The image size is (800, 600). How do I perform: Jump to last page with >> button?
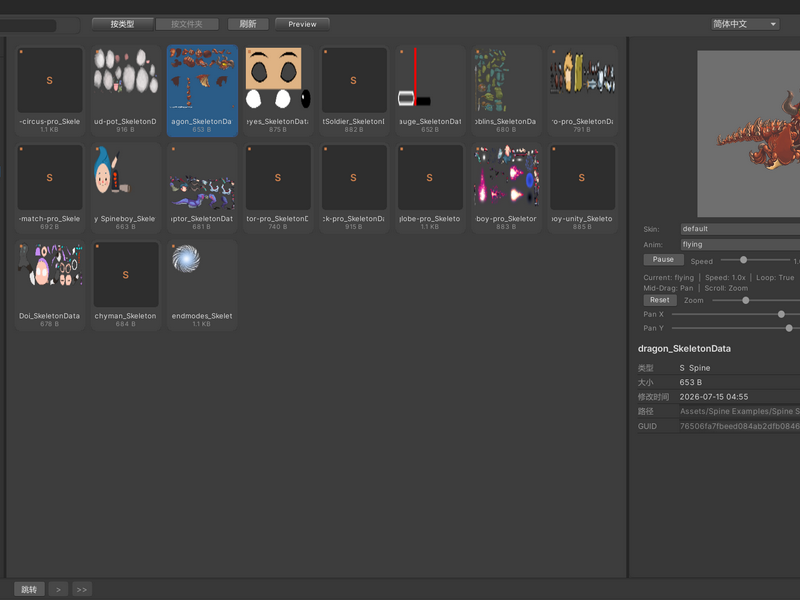coord(82,589)
